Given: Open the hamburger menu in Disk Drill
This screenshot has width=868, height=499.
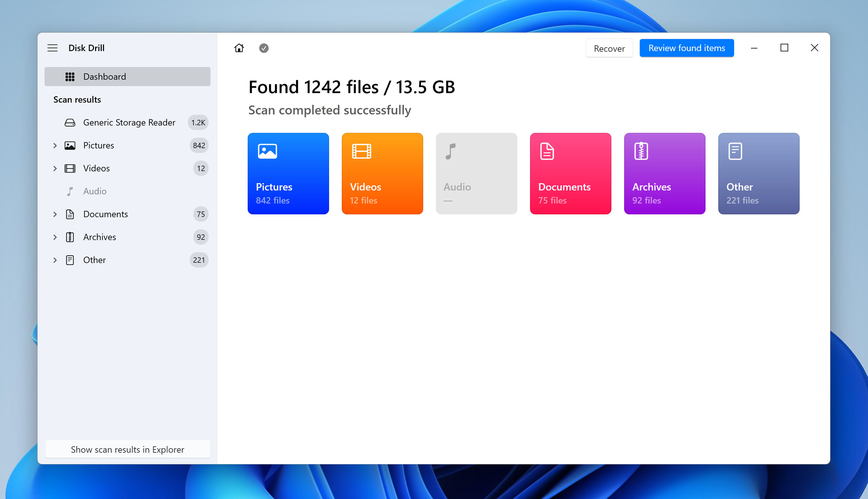Looking at the screenshot, I should (x=52, y=48).
